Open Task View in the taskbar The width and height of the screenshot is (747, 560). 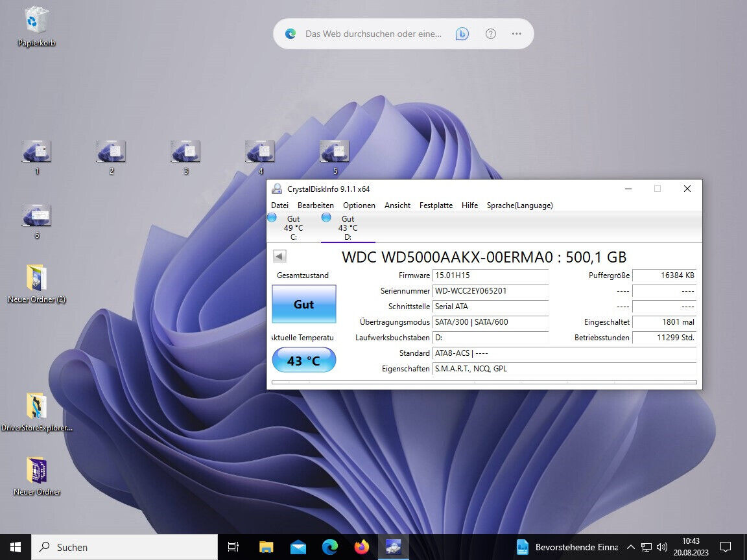click(x=233, y=547)
